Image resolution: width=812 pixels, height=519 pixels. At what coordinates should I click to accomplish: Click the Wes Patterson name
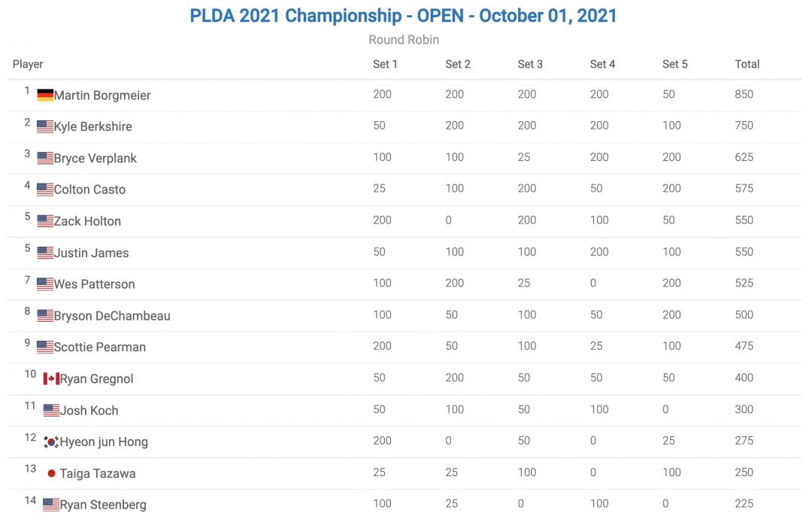tap(95, 284)
